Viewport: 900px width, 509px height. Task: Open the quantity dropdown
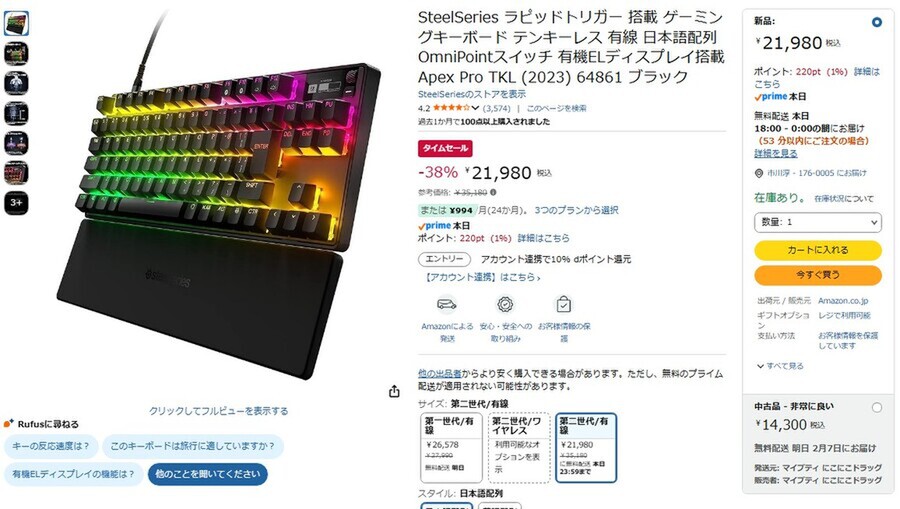[x=818, y=222]
